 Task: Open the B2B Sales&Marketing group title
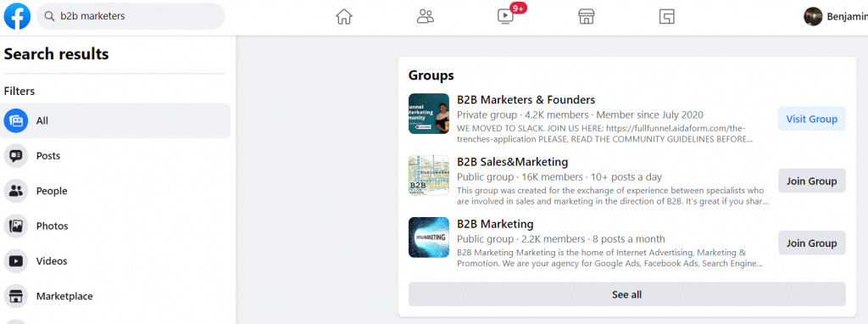tap(512, 162)
